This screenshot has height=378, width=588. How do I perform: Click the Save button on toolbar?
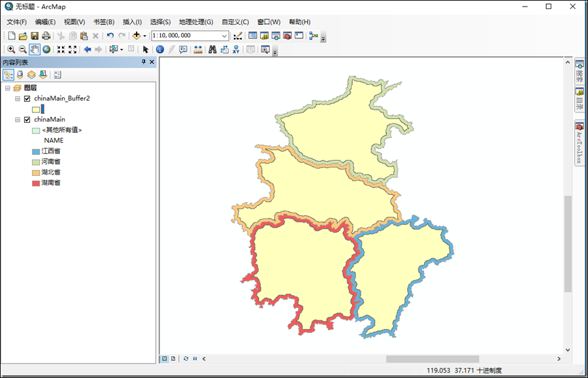point(34,35)
